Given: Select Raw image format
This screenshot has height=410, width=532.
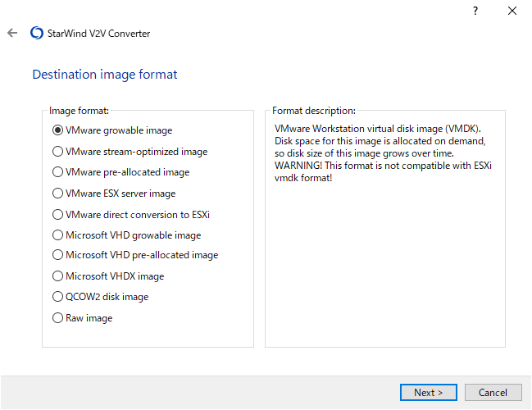Looking at the screenshot, I should 57,318.
